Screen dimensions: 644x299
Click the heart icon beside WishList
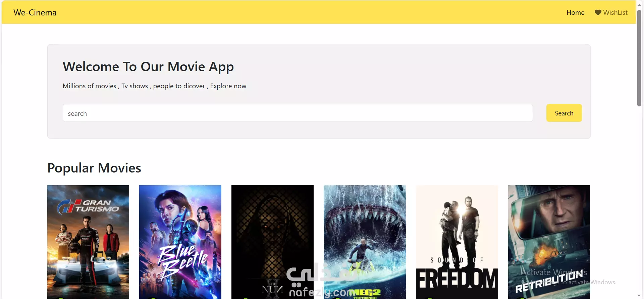point(598,12)
